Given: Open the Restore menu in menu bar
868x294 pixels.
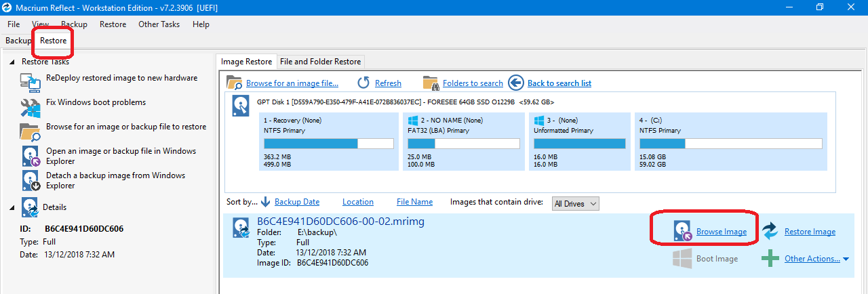Looking at the screenshot, I should pyautogui.click(x=113, y=24).
